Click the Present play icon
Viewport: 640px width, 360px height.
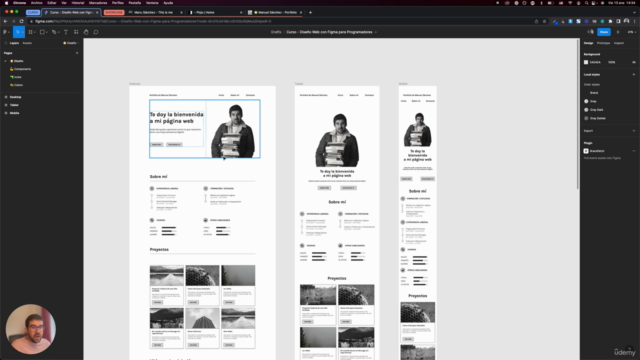[618, 32]
